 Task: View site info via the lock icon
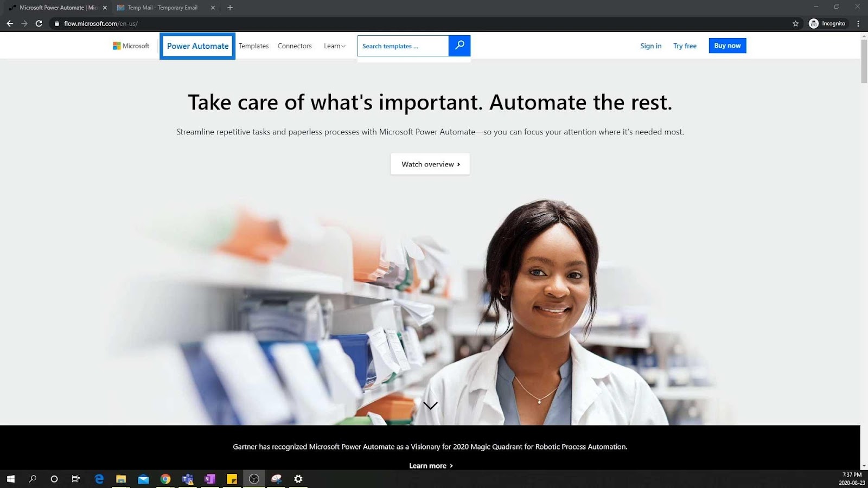point(56,23)
